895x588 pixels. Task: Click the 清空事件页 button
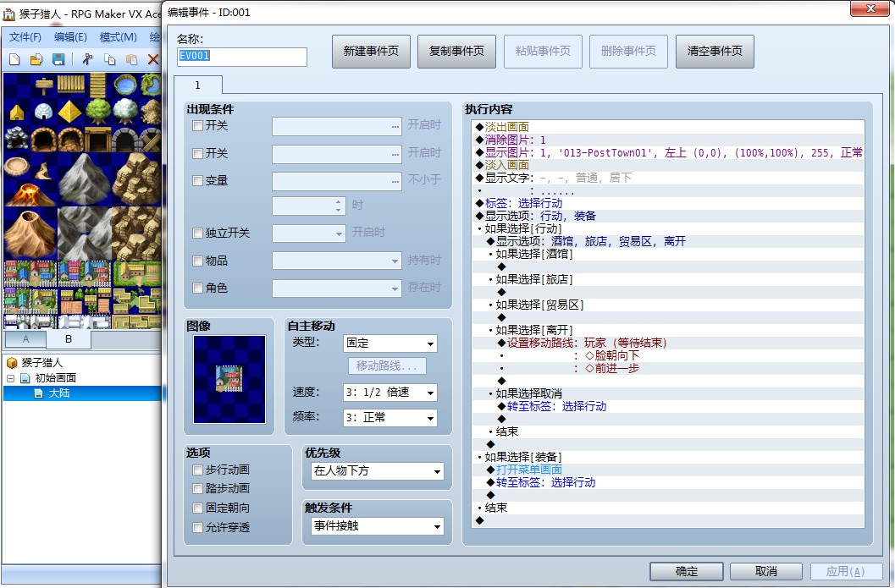(715, 52)
